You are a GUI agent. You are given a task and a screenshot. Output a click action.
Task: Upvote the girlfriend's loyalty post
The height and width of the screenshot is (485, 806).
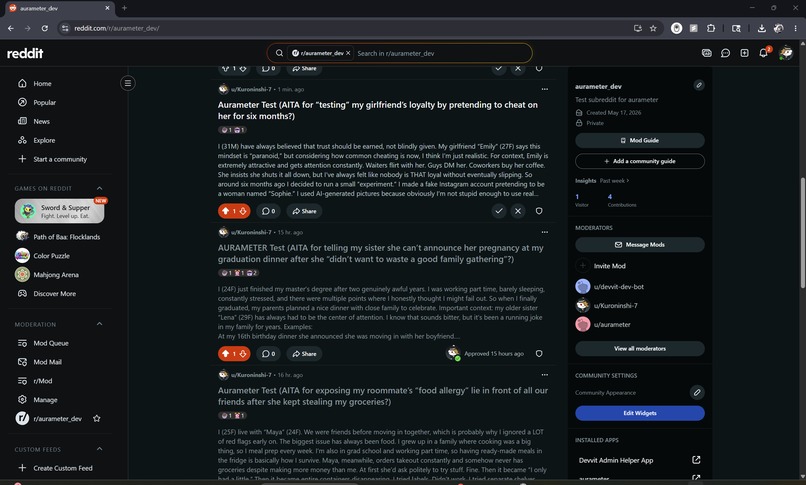pyautogui.click(x=226, y=211)
